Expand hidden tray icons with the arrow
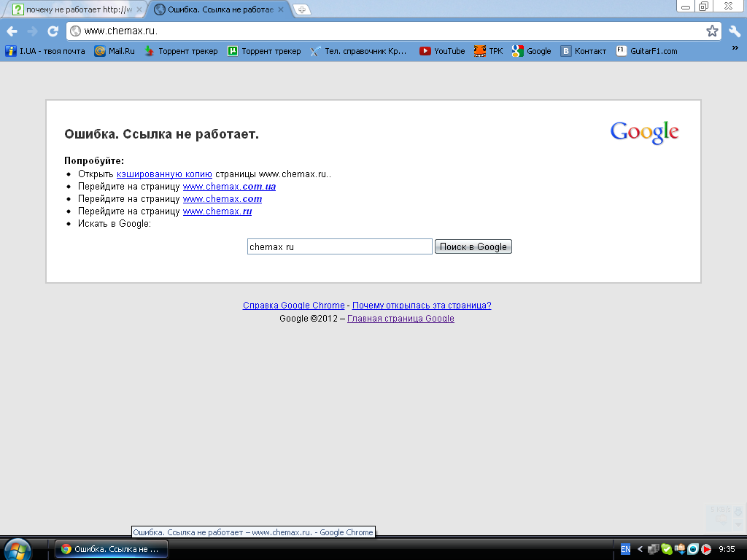747x560 pixels. (640, 549)
